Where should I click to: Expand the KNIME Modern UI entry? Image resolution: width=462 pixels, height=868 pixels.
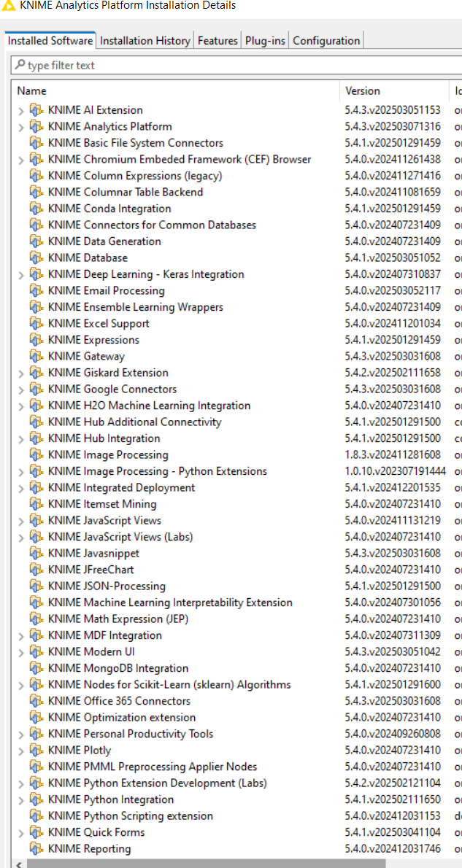(20, 652)
